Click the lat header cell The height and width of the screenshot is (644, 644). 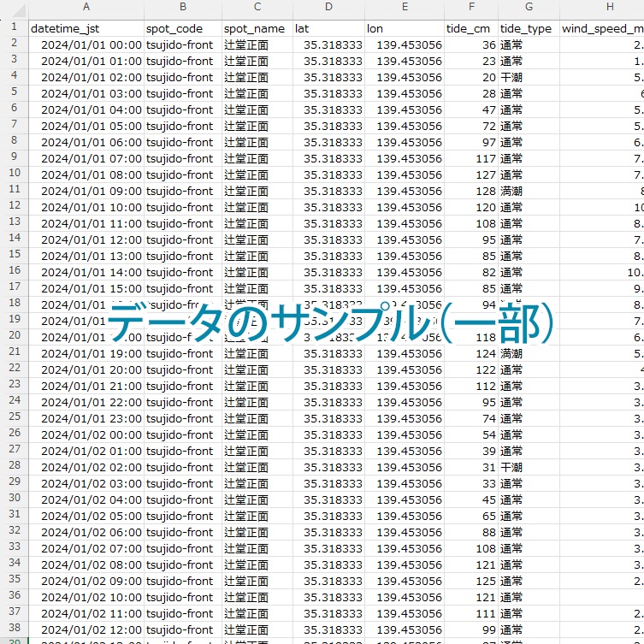328,29
